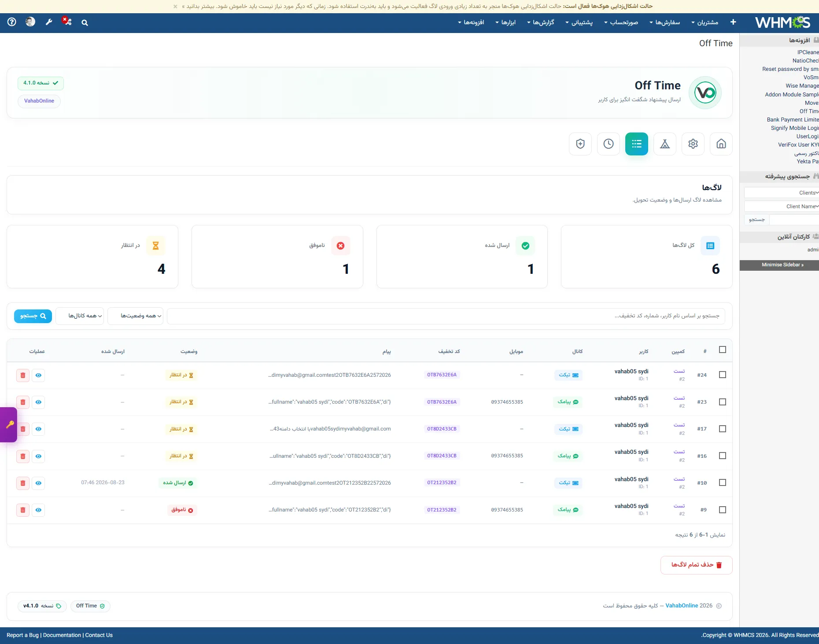The width and height of the screenshot is (819, 644).
Task: Check the box for log #10
Action: point(722,482)
